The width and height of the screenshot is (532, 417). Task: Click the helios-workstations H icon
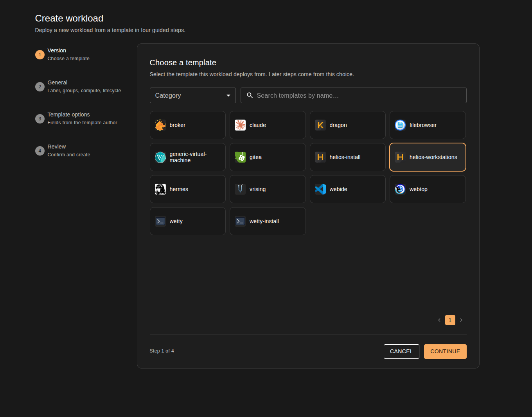pyautogui.click(x=400, y=157)
